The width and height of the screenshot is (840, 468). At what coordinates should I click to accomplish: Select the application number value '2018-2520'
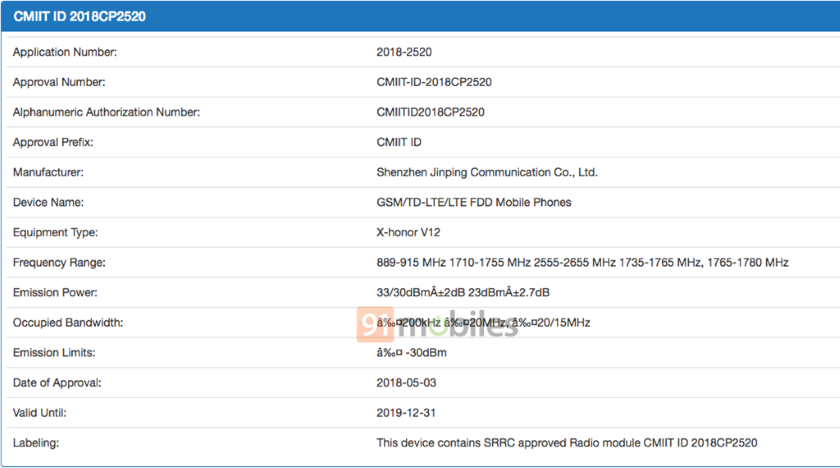pyautogui.click(x=404, y=52)
